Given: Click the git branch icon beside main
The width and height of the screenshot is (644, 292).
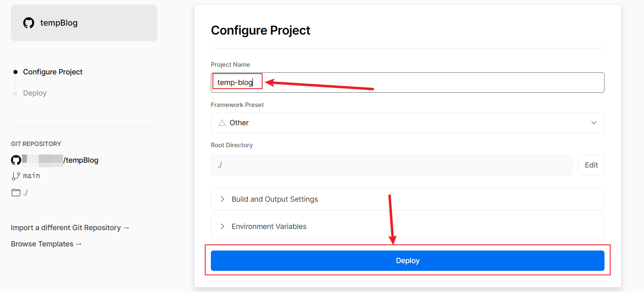Looking at the screenshot, I should tap(16, 176).
